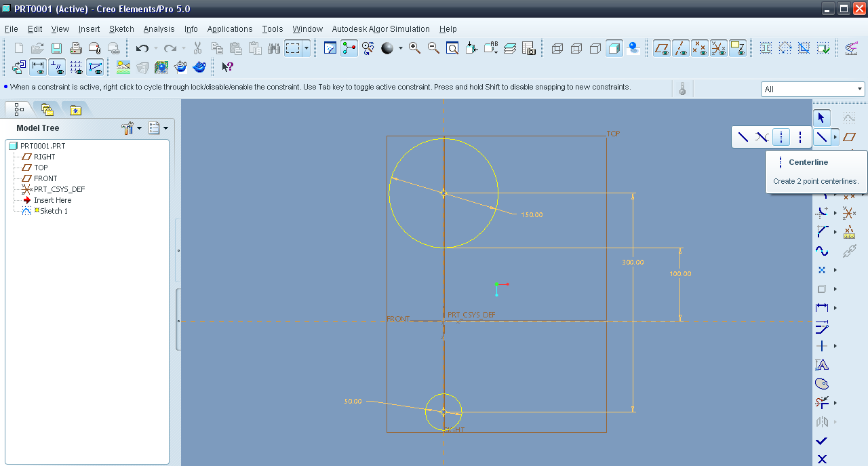Select Sketch 1 in the Model Tree
Screen dimensions: 868x466
pyautogui.click(x=54, y=211)
